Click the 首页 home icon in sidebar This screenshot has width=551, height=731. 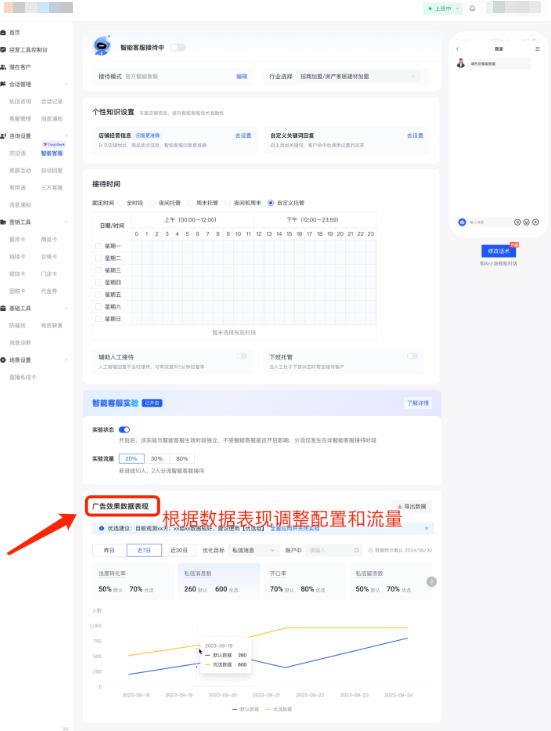coord(3,33)
